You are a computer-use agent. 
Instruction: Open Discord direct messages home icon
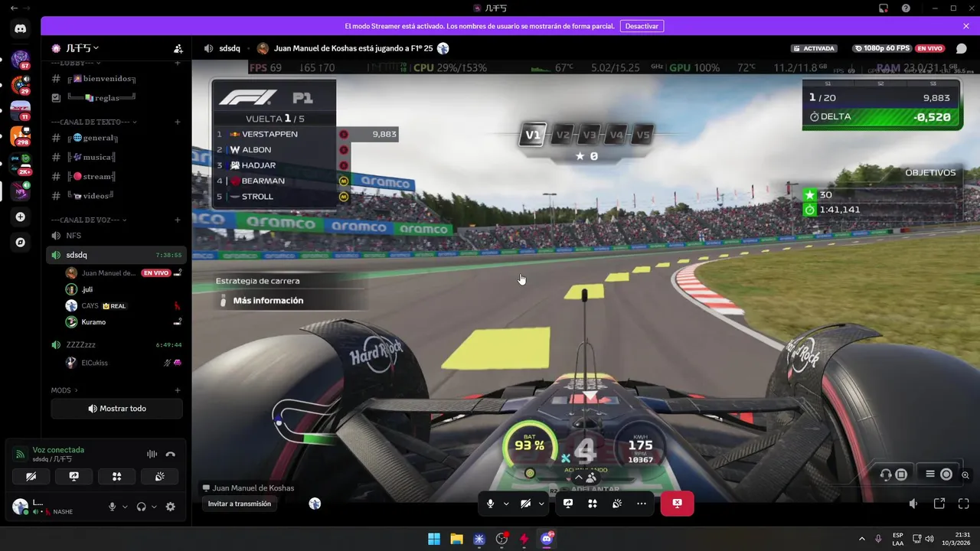coord(20,29)
